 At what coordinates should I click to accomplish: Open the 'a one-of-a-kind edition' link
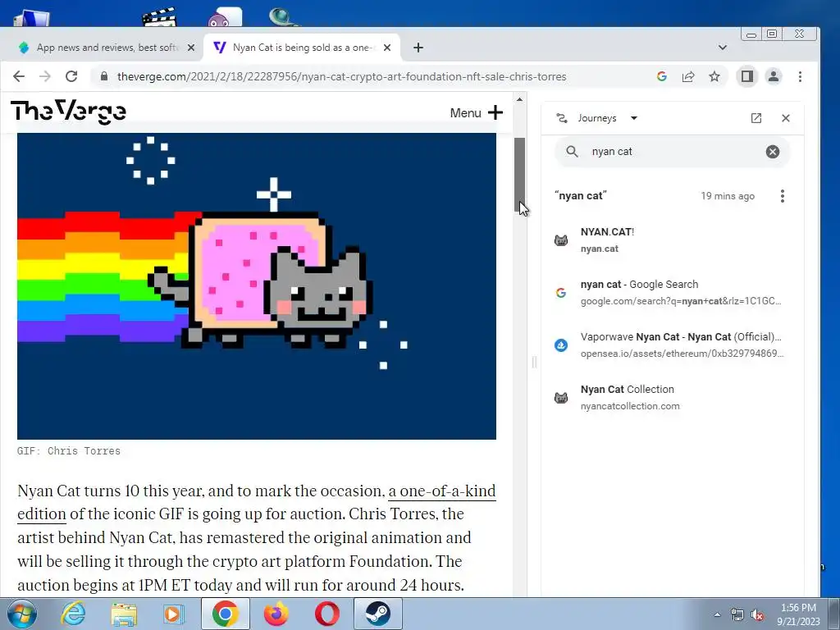point(442,491)
